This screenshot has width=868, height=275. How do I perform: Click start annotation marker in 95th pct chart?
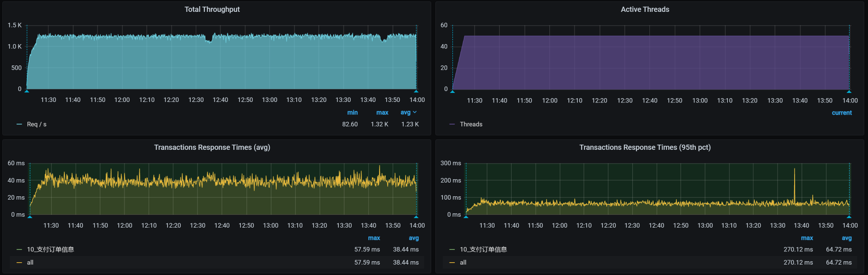[x=466, y=216]
